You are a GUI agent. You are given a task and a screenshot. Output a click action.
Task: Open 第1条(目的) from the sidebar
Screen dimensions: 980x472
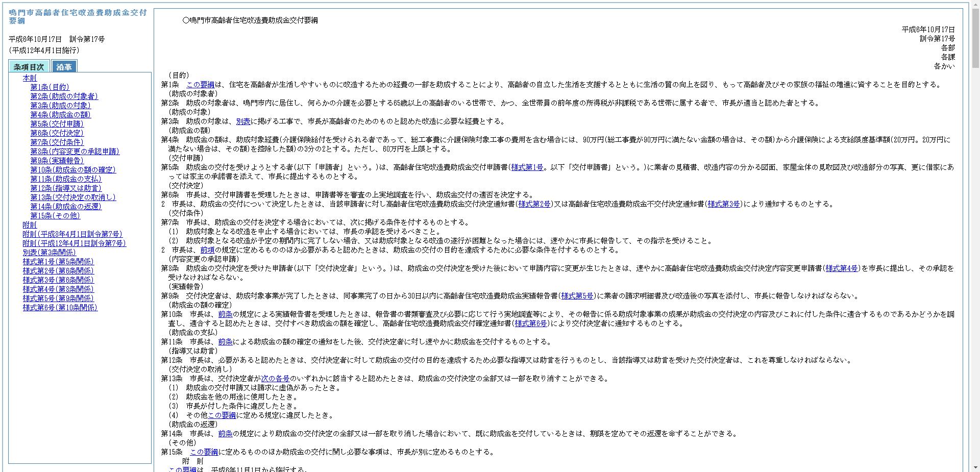pos(50,87)
